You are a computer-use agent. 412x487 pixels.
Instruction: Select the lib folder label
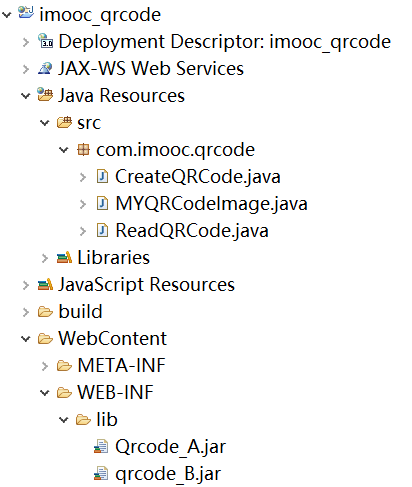tap(107, 419)
